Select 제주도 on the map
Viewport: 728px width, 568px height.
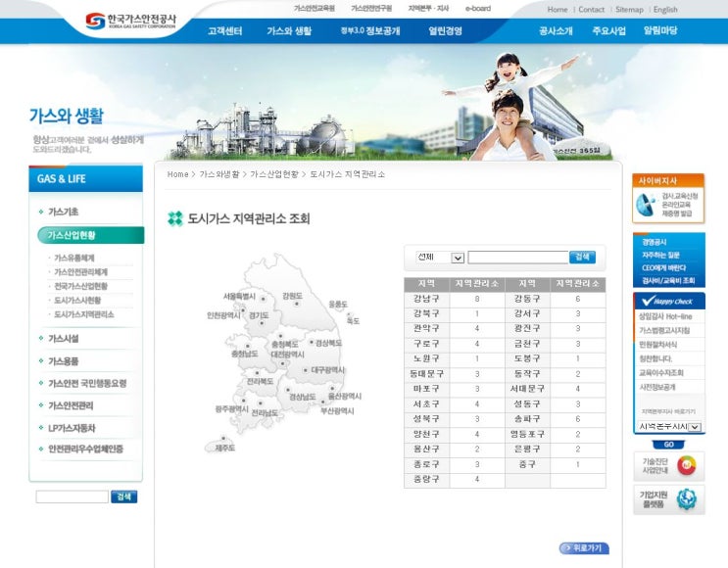click(x=224, y=448)
